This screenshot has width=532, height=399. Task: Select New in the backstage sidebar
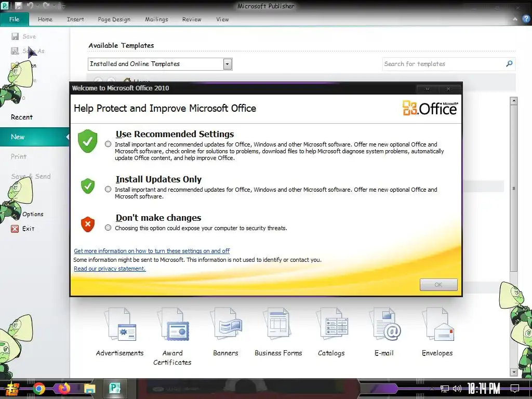(x=35, y=137)
